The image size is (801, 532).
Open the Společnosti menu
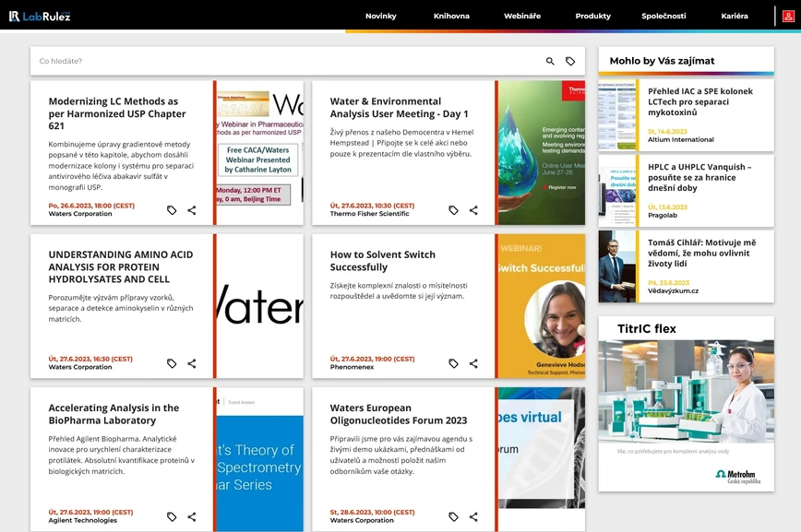click(x=664, y=16)
